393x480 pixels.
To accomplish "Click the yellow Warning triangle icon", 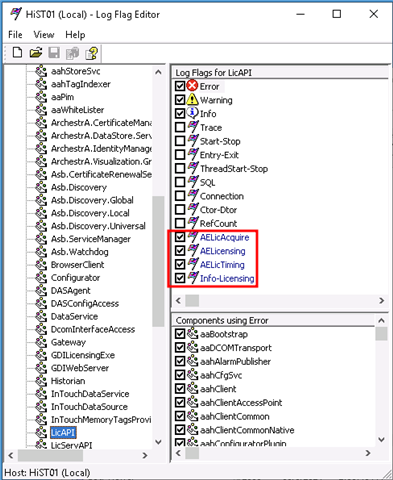I will click(x=192, y=99).
